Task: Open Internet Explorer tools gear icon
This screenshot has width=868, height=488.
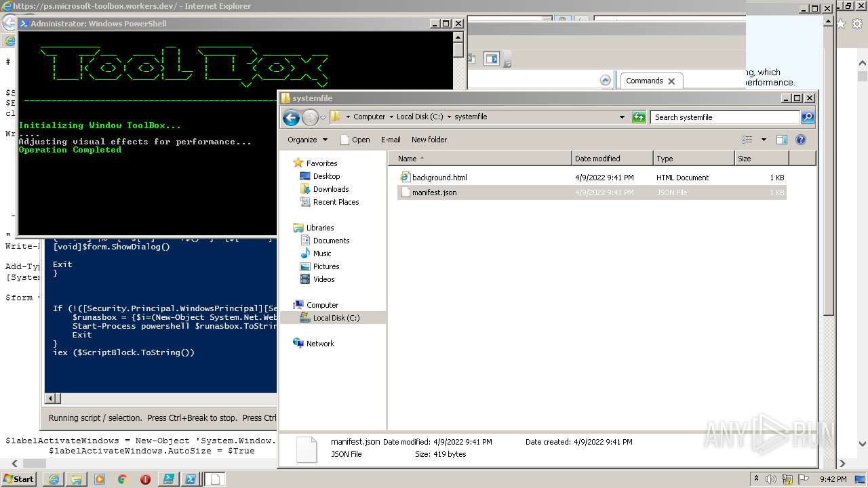Action: pyautogui.click(x=857, y=24)
